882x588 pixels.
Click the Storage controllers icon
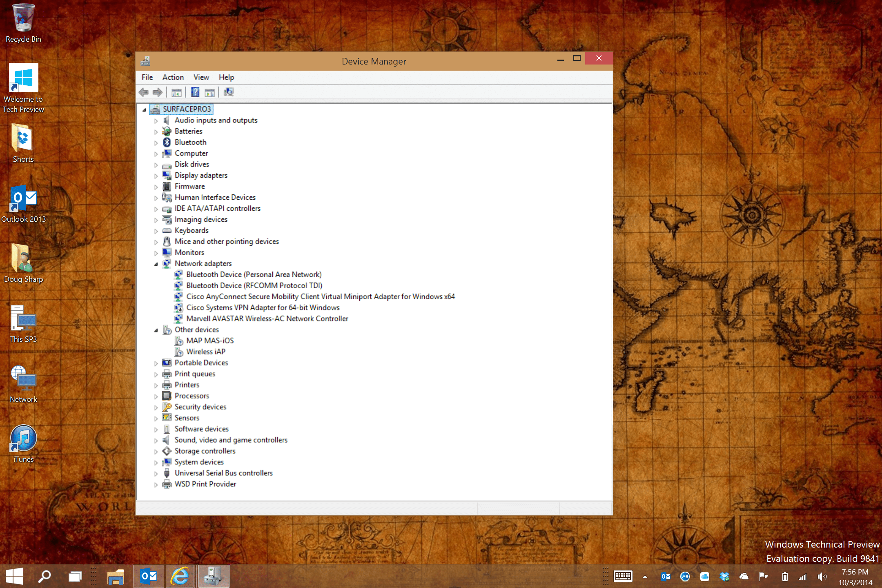click(167, 451)
